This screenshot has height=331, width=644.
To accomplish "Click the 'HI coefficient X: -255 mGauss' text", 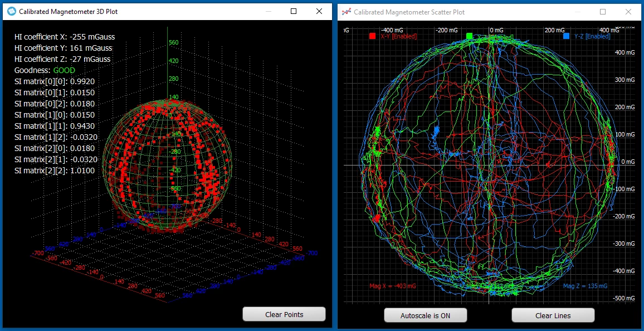I will [x=65, y=37].
